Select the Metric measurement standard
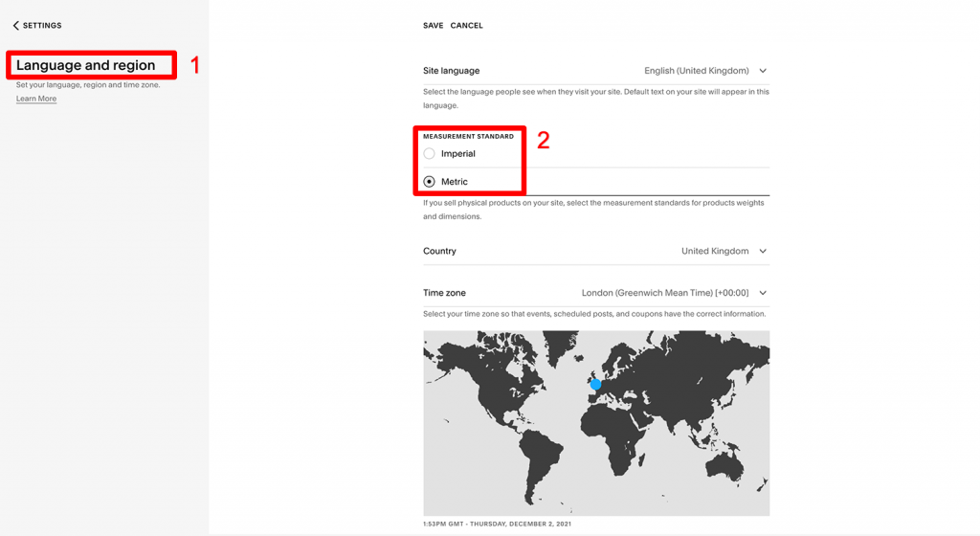980x536 pixels. click(430, 182)
